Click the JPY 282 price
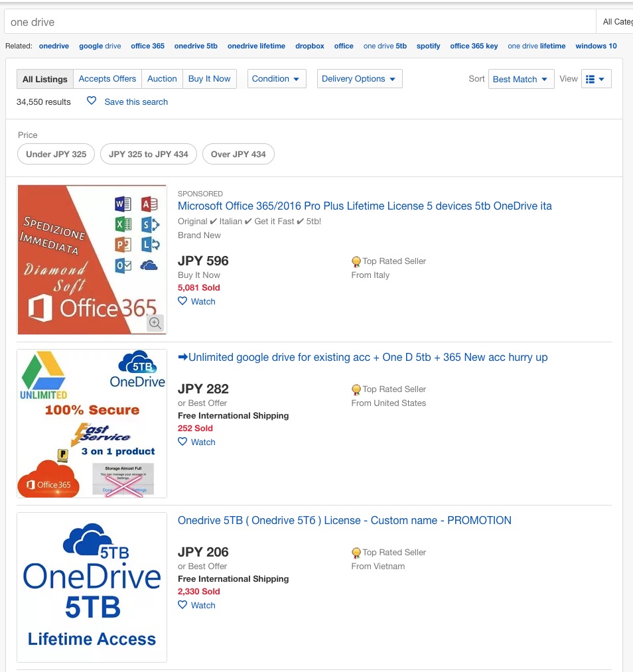This screenshot has height=672, width=633. pyautogui.click(x=203, y=389)
